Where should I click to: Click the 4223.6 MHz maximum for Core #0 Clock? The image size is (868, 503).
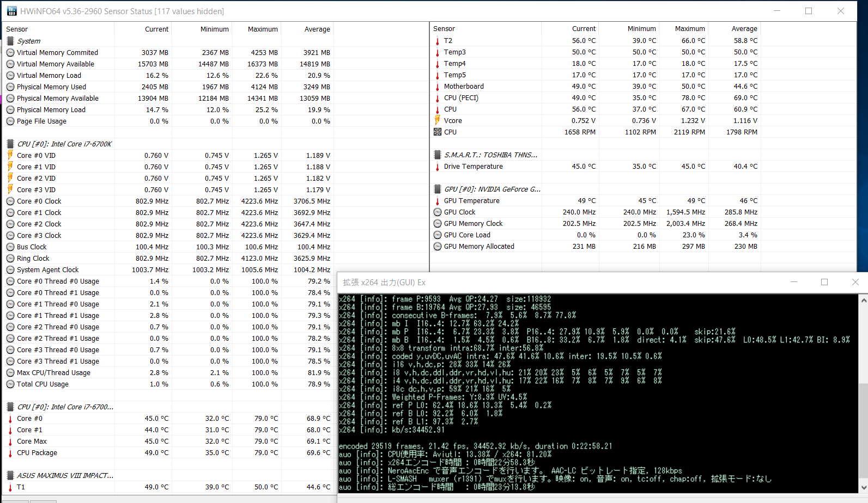tap(259, 201)
